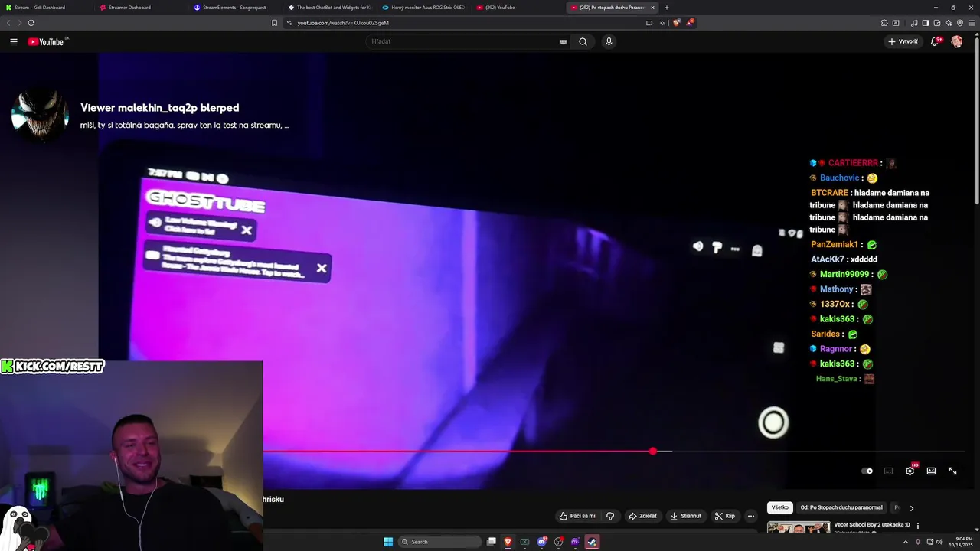The width and height of the screenshot is (980, 551).
Task: Open volume control in system tray
Action: pyautogui.click(x=939, y=542)
